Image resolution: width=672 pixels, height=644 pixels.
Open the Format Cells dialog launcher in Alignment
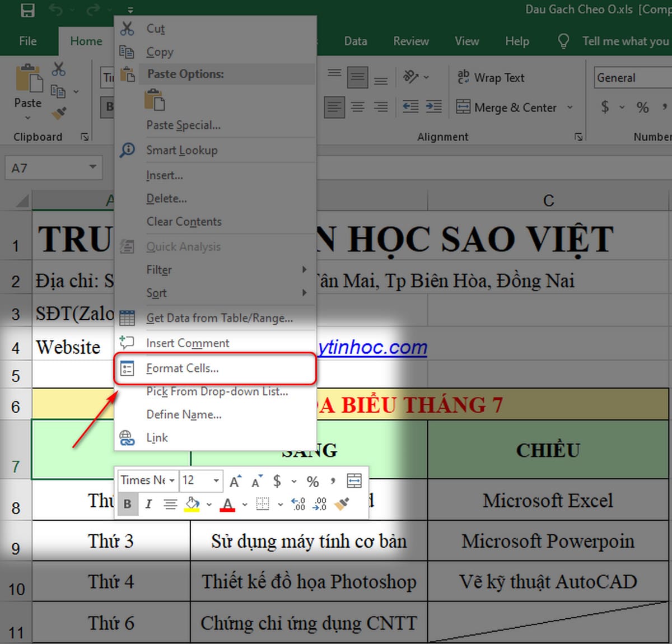(x=579, y=137)
